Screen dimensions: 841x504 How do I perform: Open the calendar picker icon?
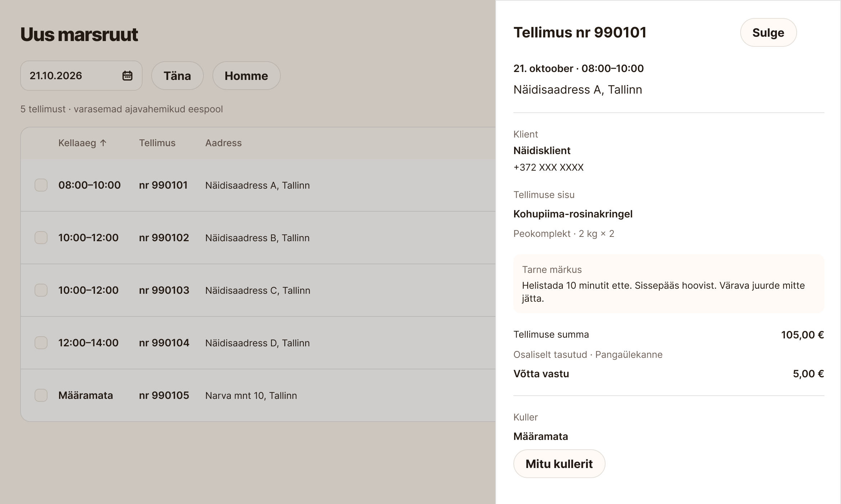point(127,76)
